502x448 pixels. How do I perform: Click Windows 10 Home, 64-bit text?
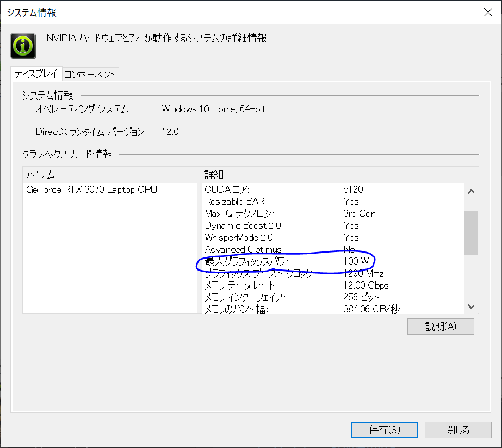(x=214, y=109)
